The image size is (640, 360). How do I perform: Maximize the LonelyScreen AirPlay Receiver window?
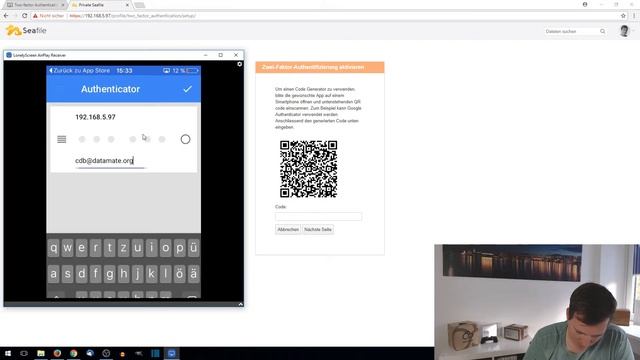pyautogui.click(x=221, y=55)
